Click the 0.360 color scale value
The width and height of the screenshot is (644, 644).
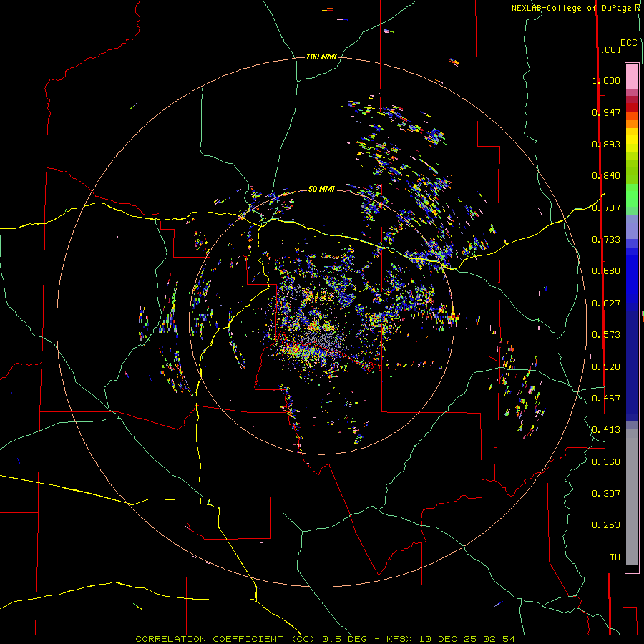tap(606, 462)
